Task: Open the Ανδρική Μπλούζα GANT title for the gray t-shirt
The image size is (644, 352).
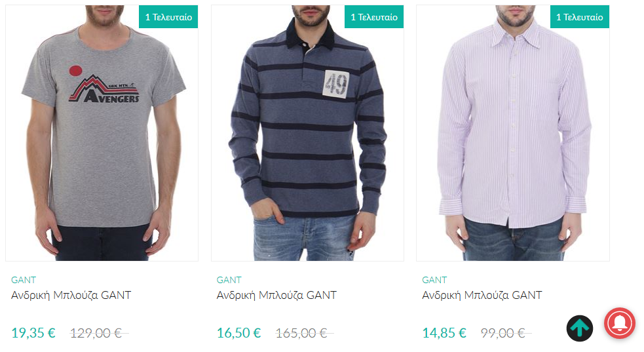Action: (71, 296)
